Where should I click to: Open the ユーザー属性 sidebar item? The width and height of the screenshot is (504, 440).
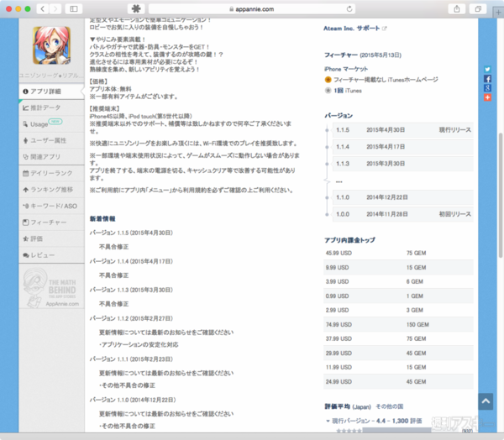(x=51, y=140)
